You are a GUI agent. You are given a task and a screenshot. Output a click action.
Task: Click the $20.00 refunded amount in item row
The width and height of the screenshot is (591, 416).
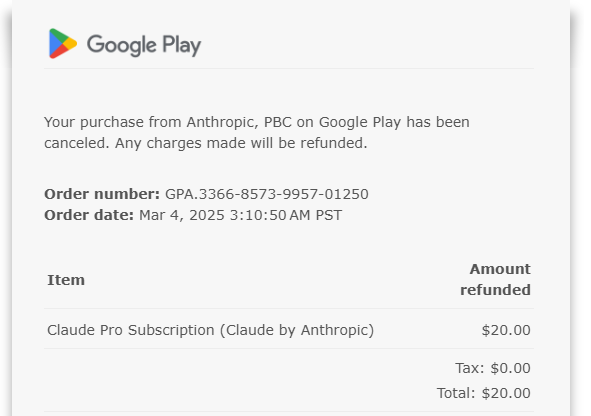pos(506,330)
